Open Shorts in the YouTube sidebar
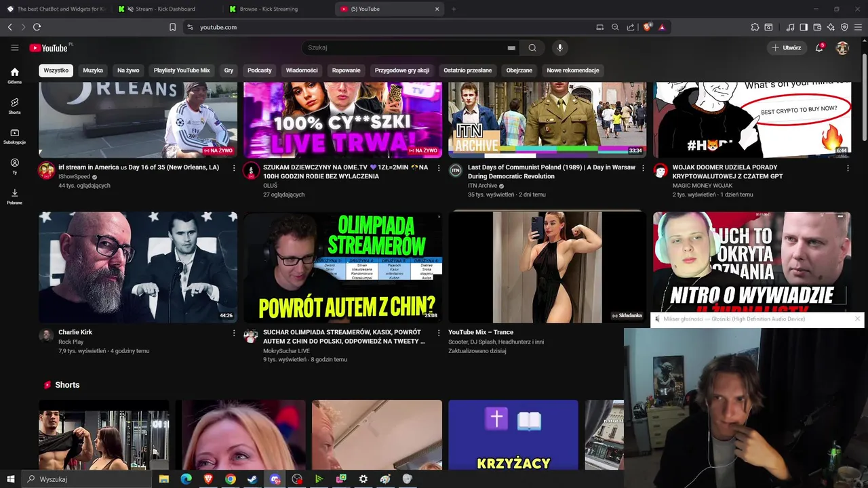Viewport: 868px width, 488px height. point(14,106)
